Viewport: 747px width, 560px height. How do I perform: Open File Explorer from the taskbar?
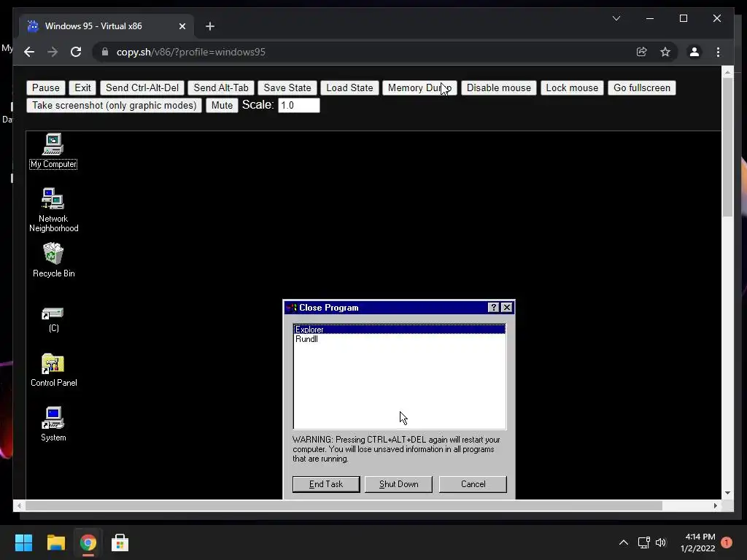pos(55,542)
